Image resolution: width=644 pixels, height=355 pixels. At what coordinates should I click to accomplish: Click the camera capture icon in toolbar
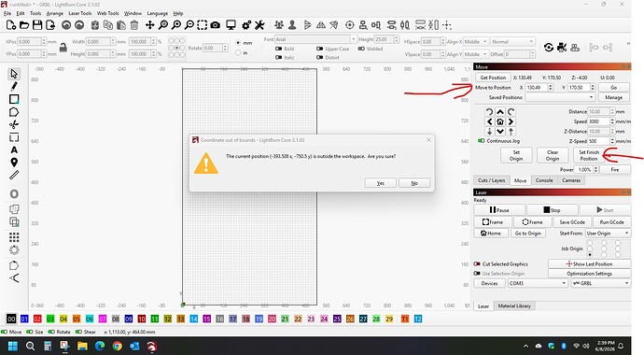coord(216,25)
